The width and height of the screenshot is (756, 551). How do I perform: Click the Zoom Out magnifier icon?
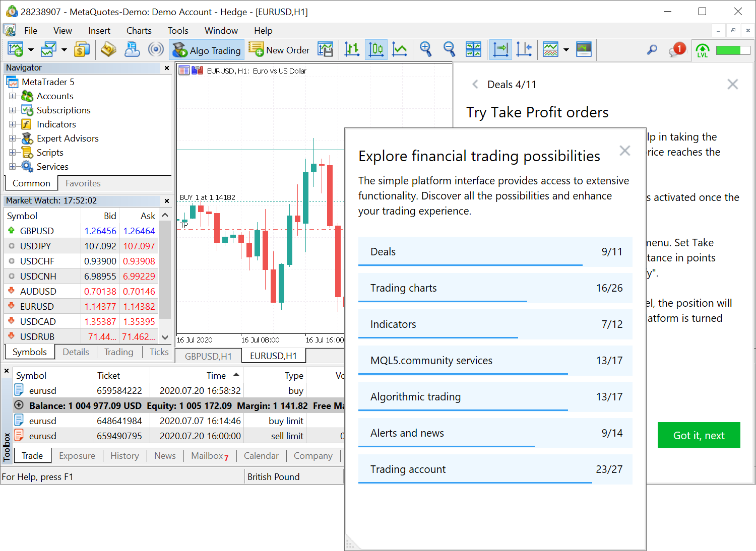pos(449,49)
